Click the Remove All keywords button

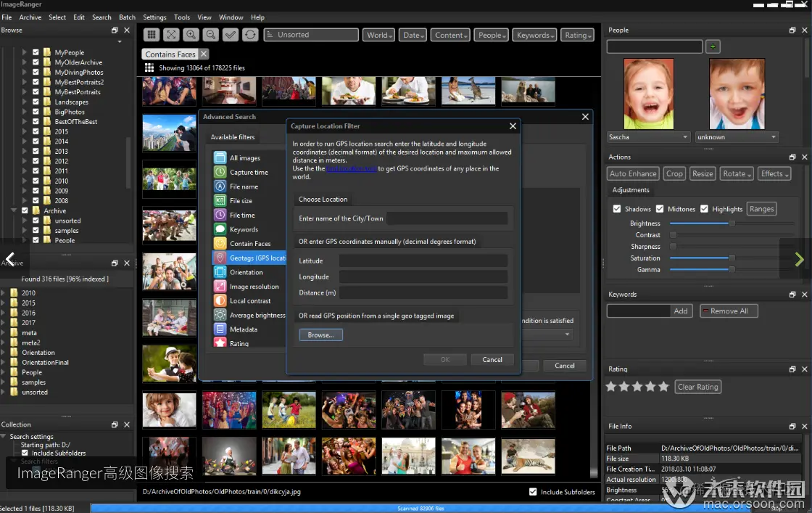click(x=729, y=311)
